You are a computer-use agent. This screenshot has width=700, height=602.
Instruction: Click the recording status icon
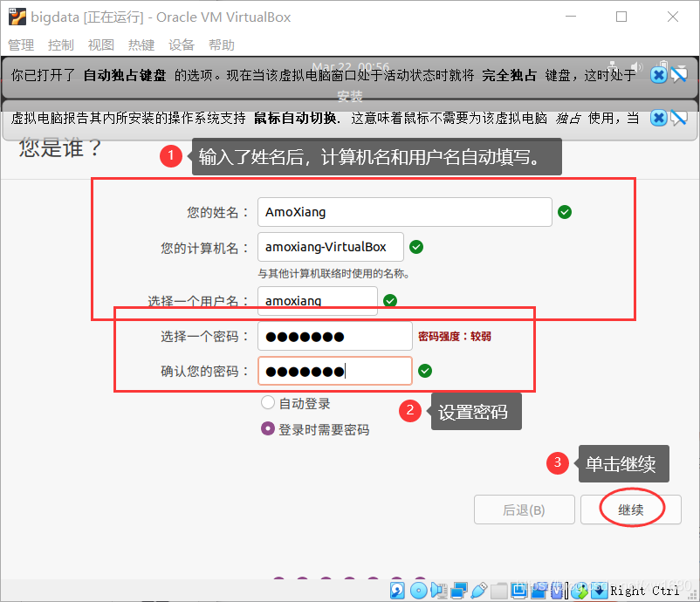[539, 591]
